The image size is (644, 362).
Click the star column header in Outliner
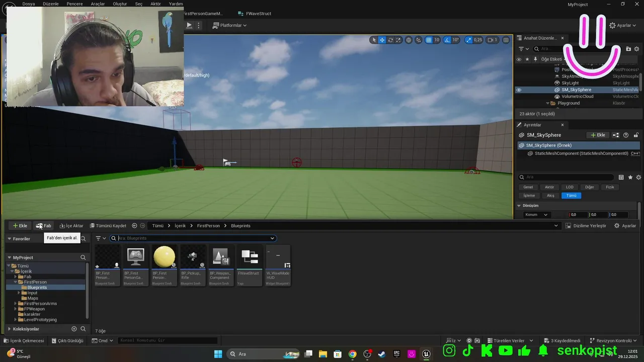pyautogui.click(x=527, y=59)
